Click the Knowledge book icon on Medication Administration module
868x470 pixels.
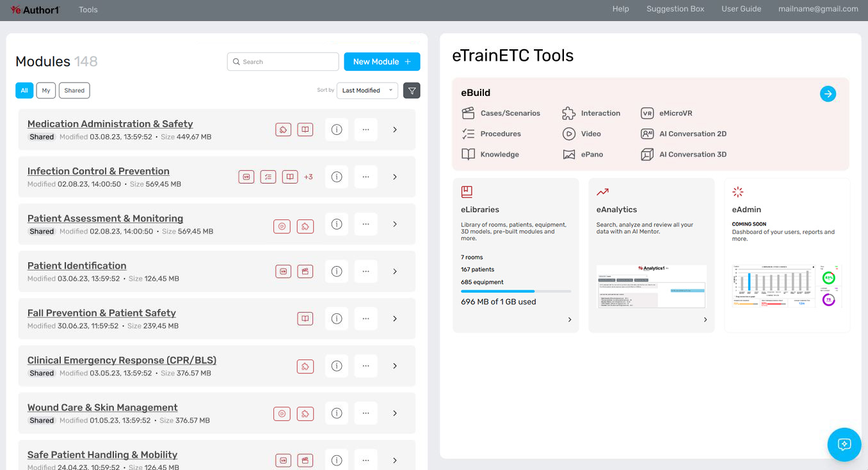[x=305, y=129]
